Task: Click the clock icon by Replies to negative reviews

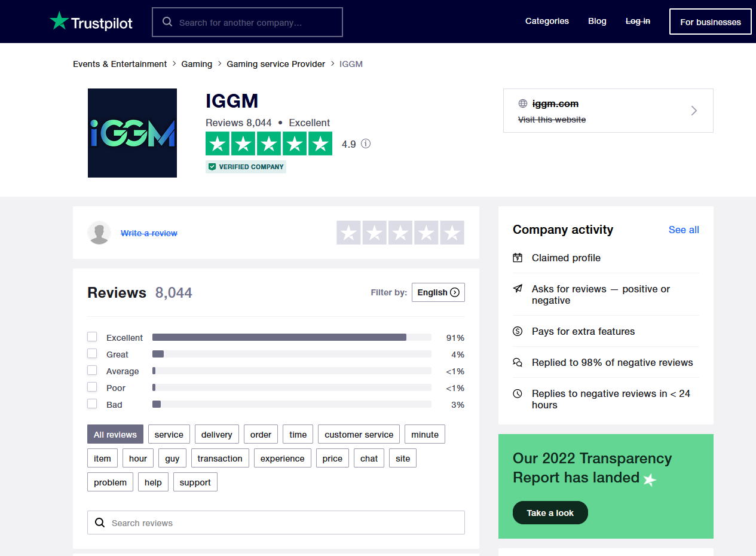Action: pyautogui.click(x=518, y=393)
